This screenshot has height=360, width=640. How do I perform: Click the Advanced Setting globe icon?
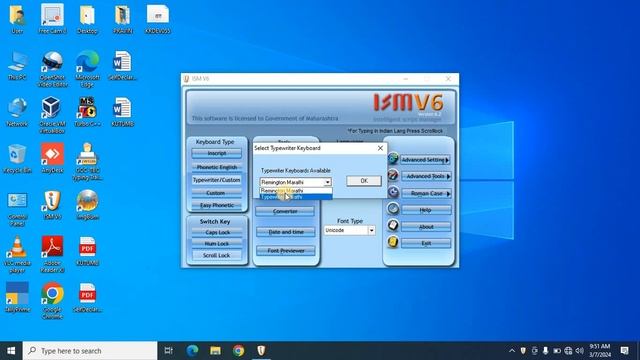pos(393,159)
